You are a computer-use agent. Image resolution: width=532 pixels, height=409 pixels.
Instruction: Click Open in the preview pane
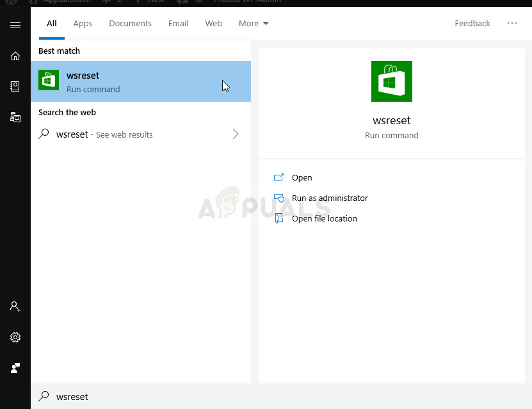tap(302, 177)
